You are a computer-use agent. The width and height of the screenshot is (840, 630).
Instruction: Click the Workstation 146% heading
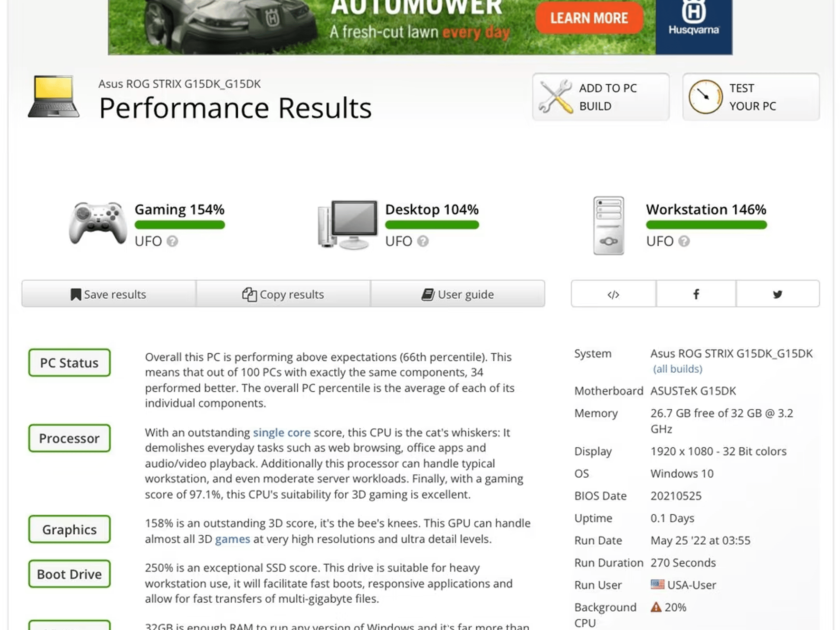706,210
